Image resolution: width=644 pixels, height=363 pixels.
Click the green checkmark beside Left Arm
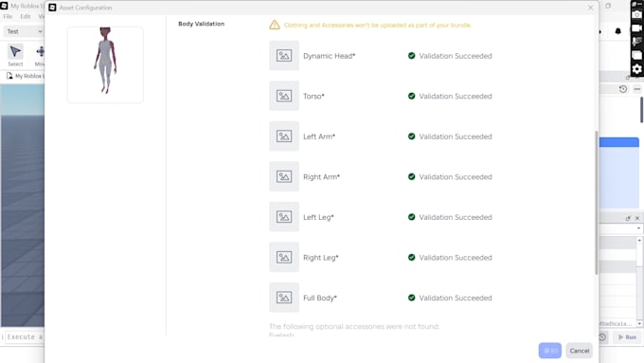point(412,136)
